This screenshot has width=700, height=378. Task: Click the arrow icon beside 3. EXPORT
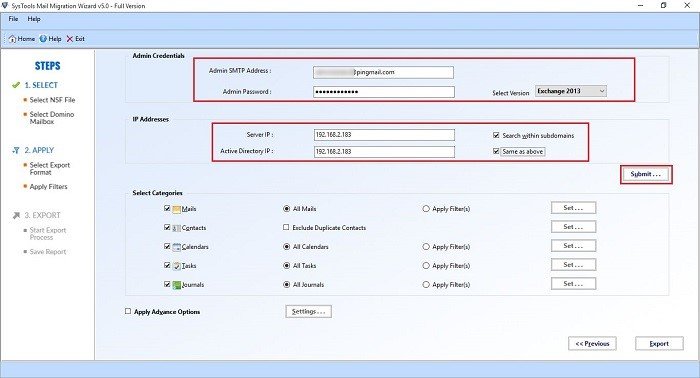16,216
